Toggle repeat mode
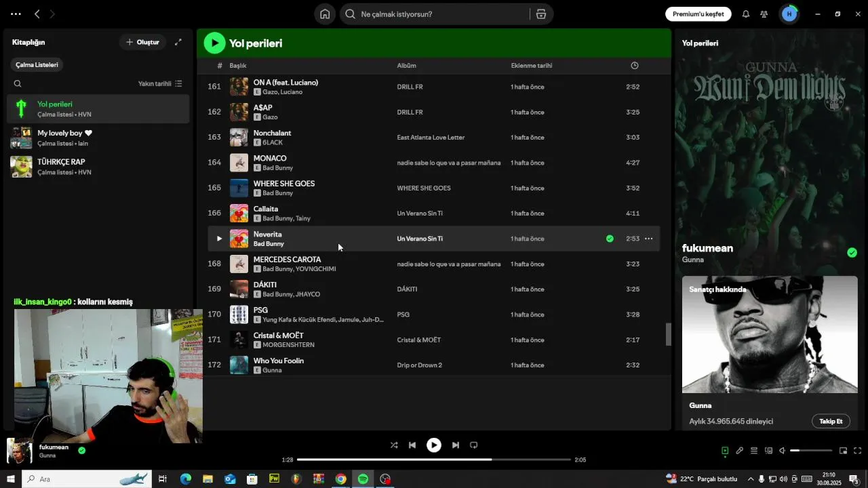This screenshot has width=868, height=488. (x=474, y=445)
